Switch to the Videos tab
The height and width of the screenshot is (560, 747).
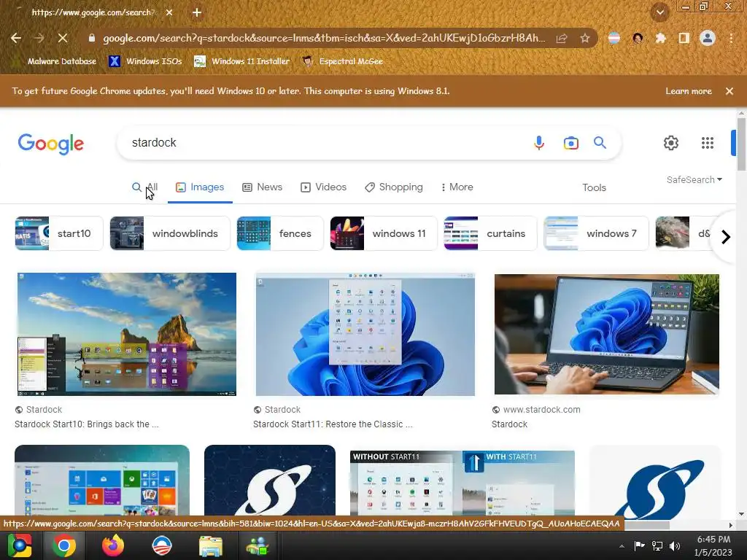(323, 187)
